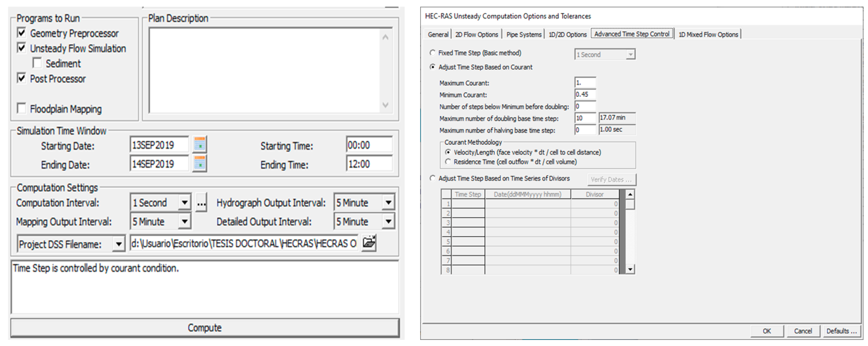The height and width of the screenshot is (346, 868).
Task: Choose the Residence Time Courant methodology
Action: pos(448,162)
